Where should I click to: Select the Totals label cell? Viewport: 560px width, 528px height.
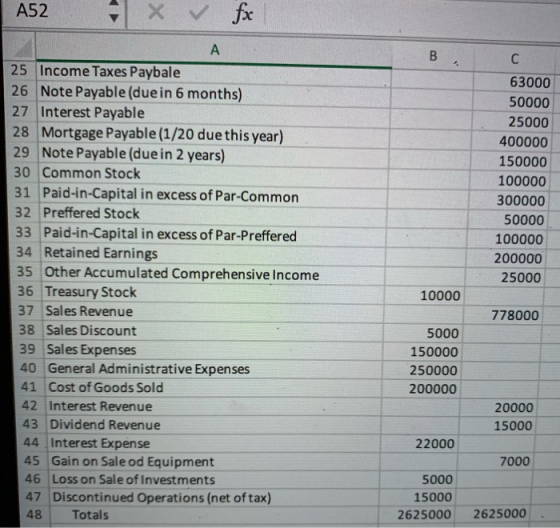coord(214,514)
